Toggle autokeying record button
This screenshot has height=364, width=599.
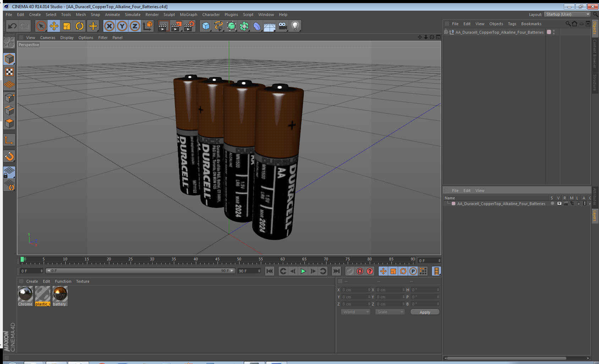pyautogui.click(x=360, y=271)
